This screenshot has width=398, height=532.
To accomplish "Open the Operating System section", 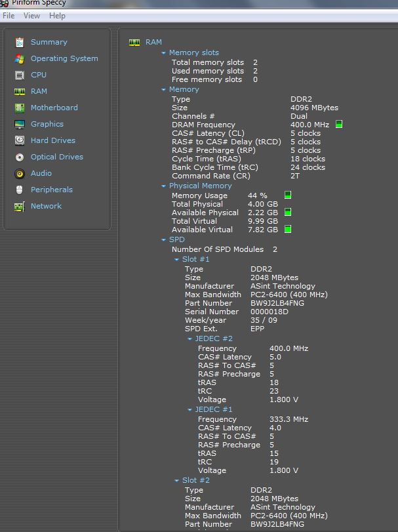I will pyautogui.click(x=64, y=58).
